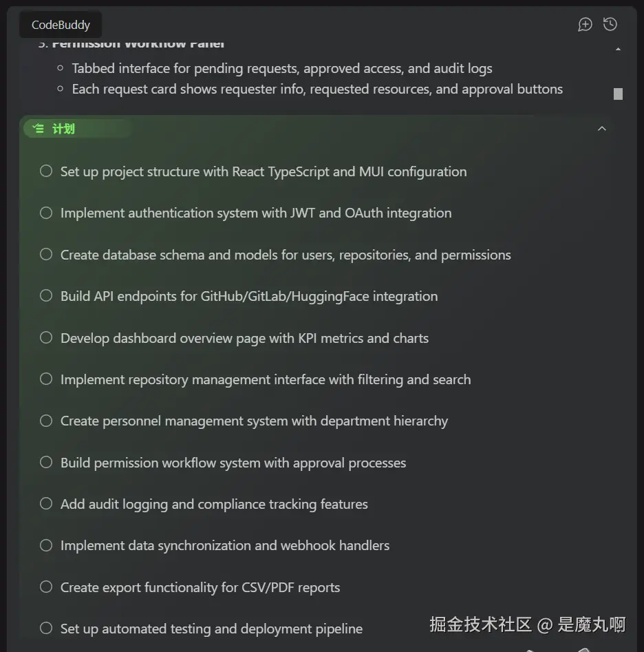Image resolution: width=644 pixels, height=652 pixels.
Task: Click 'Set up automated testing' task circle
Action: (x=46, y=628)
